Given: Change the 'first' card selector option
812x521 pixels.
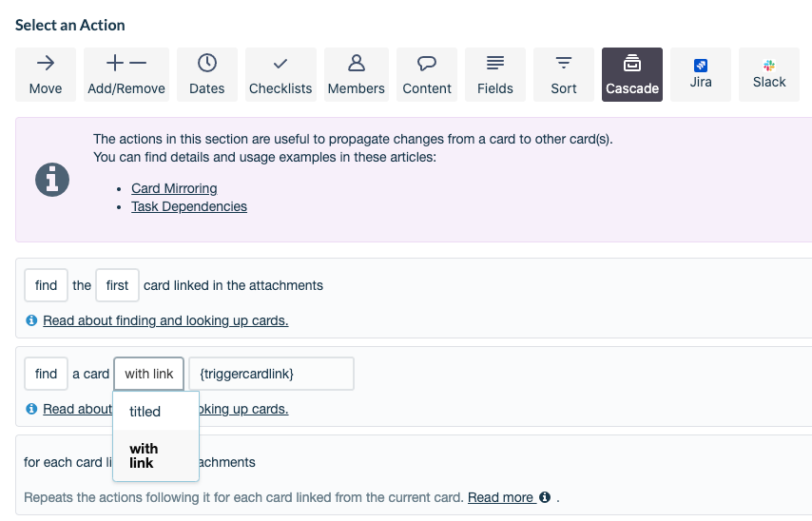Looking at the screenshot, I should point(118,285).
